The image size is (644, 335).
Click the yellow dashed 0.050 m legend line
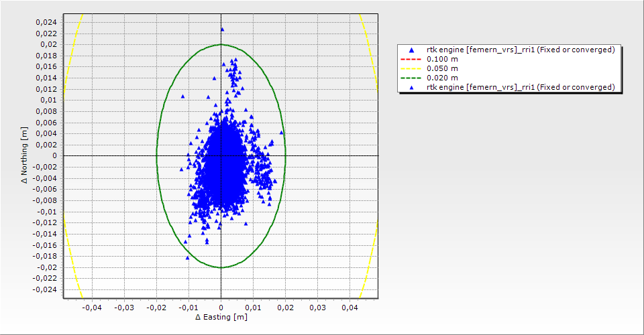(x=411, y=68)
